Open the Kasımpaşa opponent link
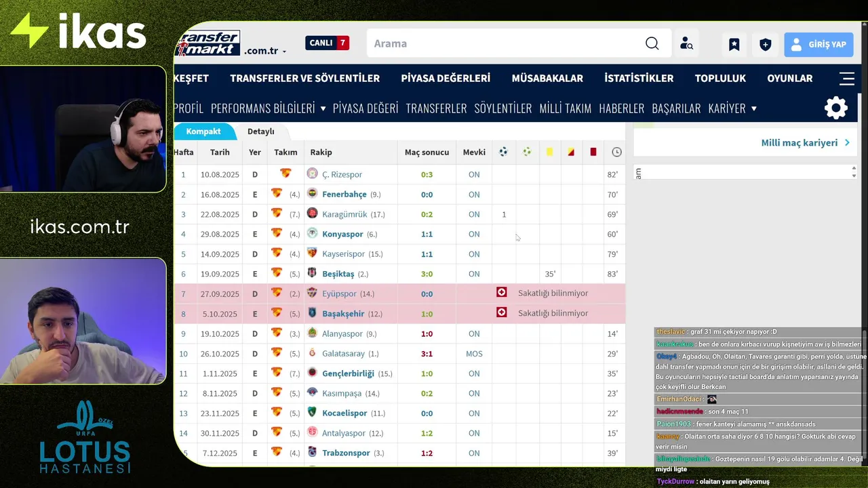This screenshot has width=868, height=488. (342, 393)
